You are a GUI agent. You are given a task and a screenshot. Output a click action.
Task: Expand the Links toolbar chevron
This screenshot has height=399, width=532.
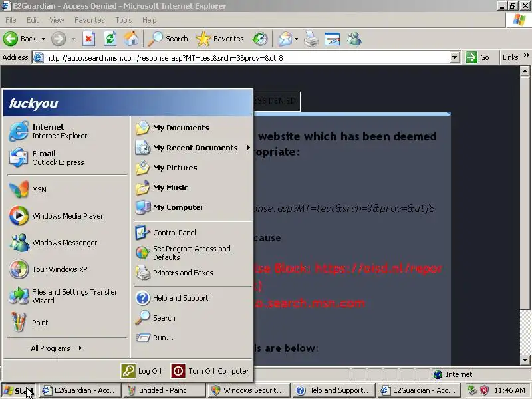pos(526,55)
